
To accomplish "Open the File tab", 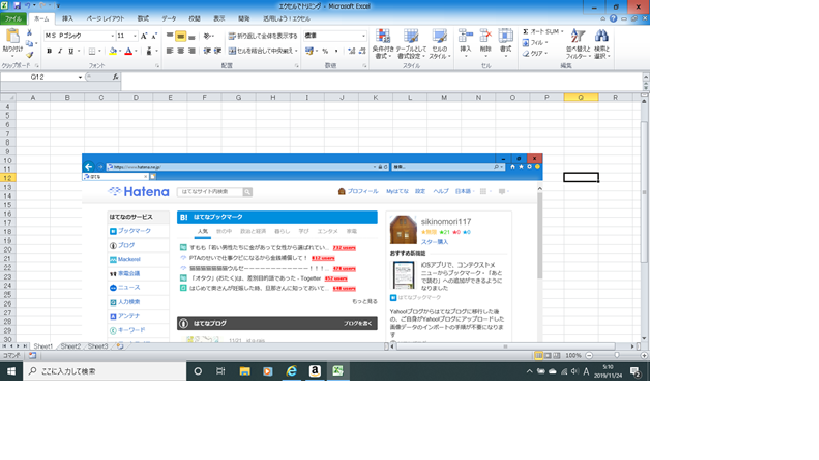I will [13, 19].
